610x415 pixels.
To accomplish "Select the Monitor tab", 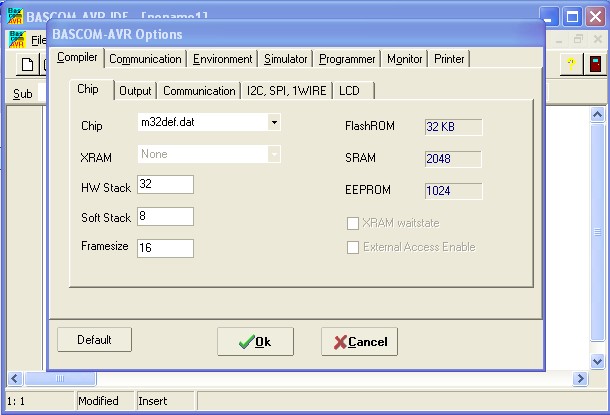I will (404, 59).
